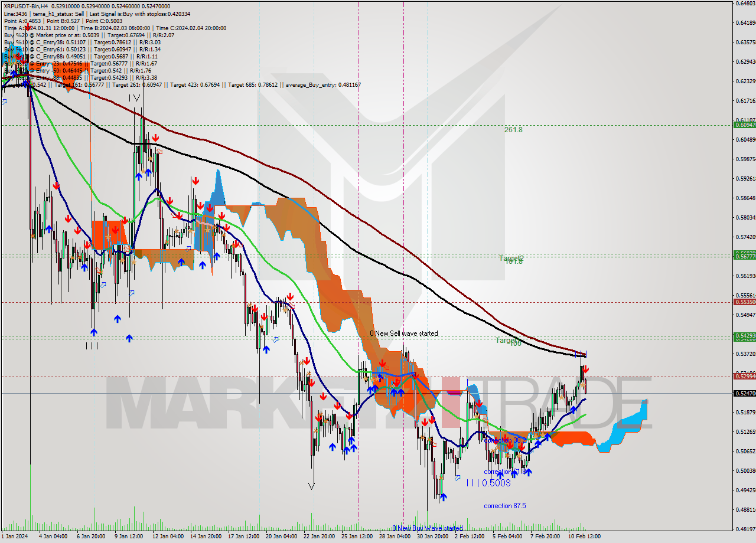Click the '0 New Sell wave started' label
Screen dimensions: 756x543
tap(404, 333)
